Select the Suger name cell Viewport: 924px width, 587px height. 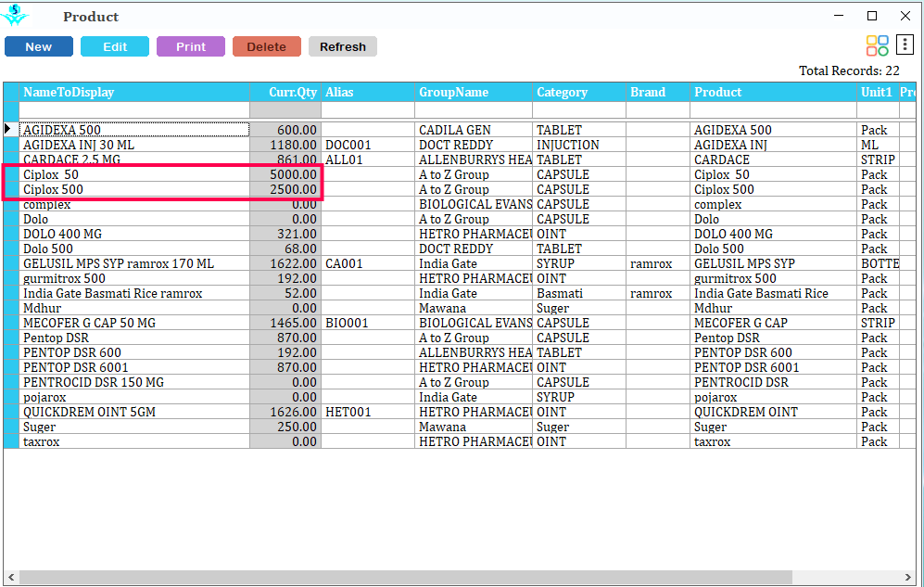click(x=134, y=427)
